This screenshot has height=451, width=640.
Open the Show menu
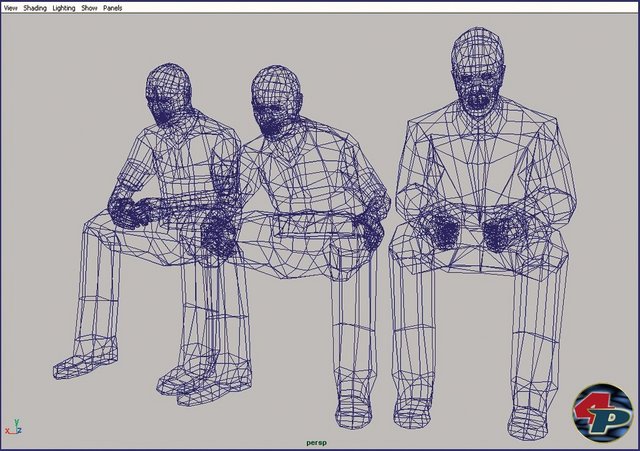pos(89,7)
